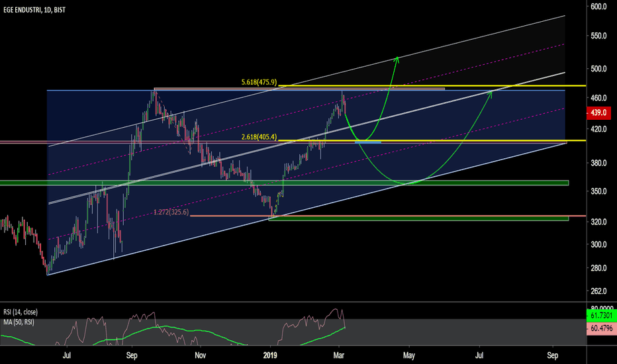This screenshot has width=617, height=364.
Task: Click the May label on time axis
Action: (x=409, y=355)
